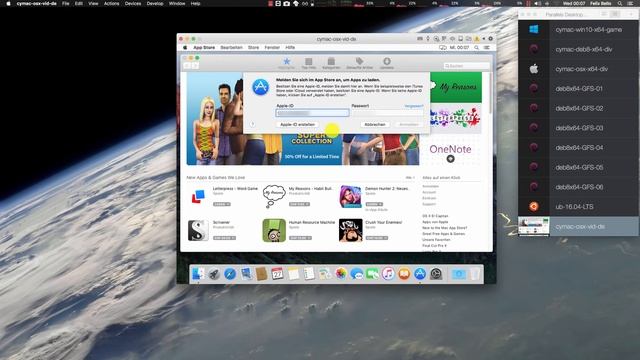Click App Store icon in the guest Dock
Image resolution: width=640 pixels, height=360 pixels.
420,274
